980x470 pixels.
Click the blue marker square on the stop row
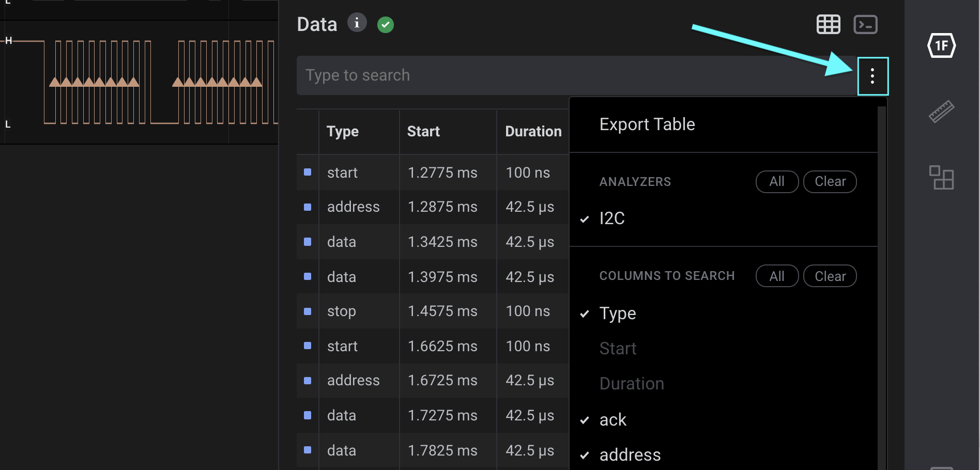click(x=307, y=311)
